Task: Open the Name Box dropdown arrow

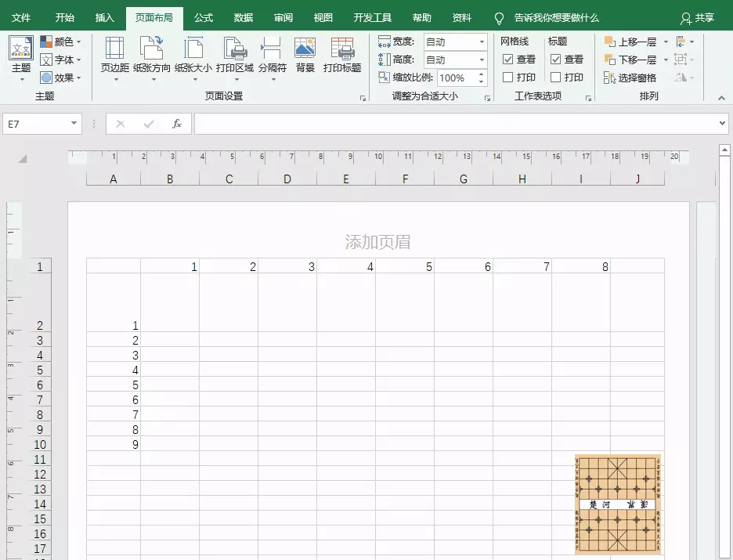Action: tap(75, 123)
